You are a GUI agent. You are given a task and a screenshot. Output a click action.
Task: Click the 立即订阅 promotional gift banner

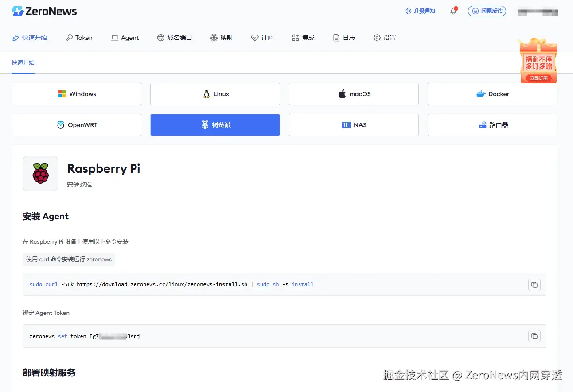pos(539,61)
